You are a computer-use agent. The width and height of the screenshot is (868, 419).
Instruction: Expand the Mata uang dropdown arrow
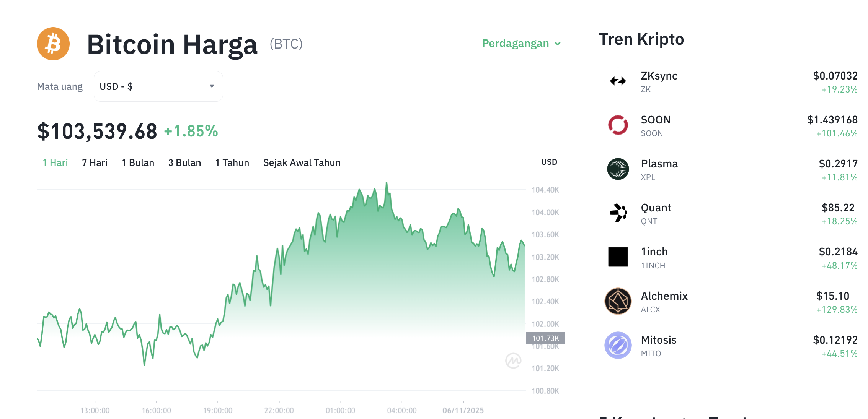point(212,86)
